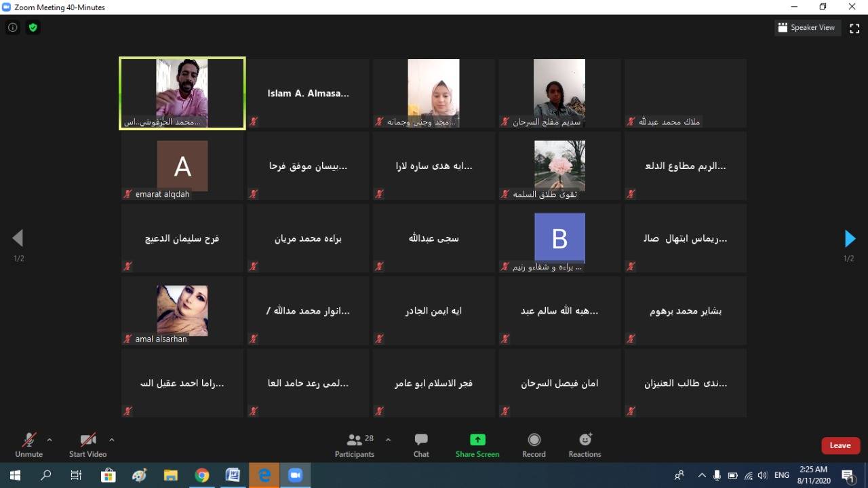Image resolution: width=868 pixels, height=488 pixels.
Task: Expand audio options arrow beside Unmute
Action: [50, 440]
